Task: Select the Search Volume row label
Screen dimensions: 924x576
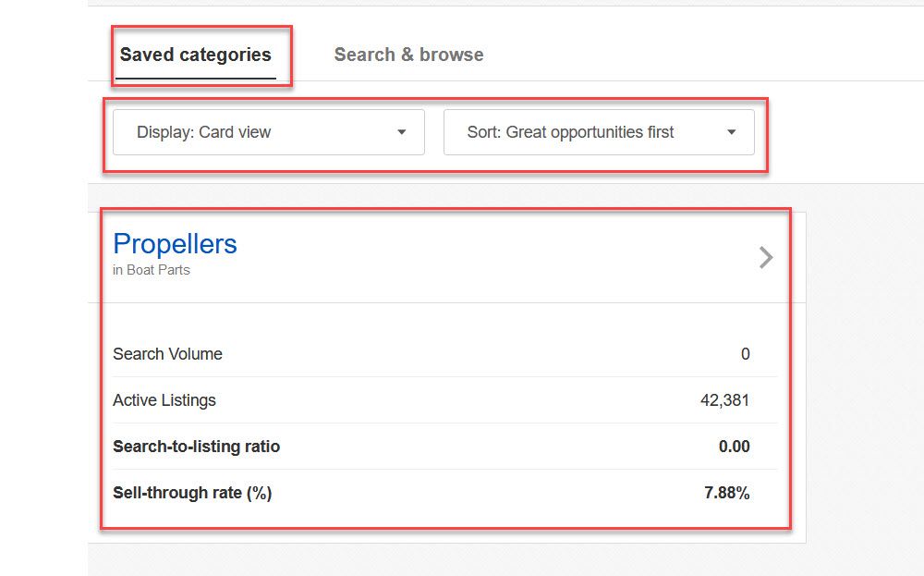Action: pos(167,354)
